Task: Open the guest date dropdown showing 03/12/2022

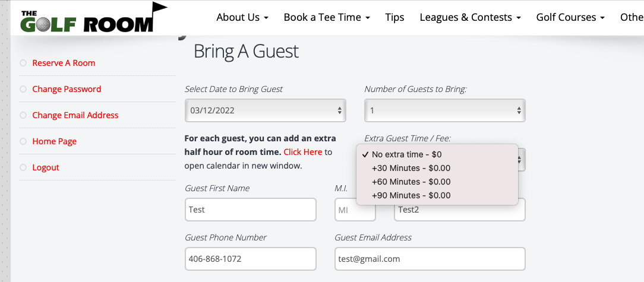Action: pos(266,110)
